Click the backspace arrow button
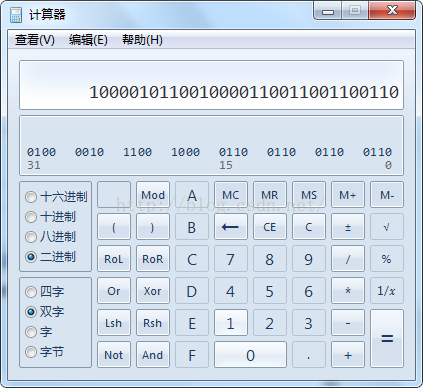This screenshot has height=388, width=423. point(231,227)
